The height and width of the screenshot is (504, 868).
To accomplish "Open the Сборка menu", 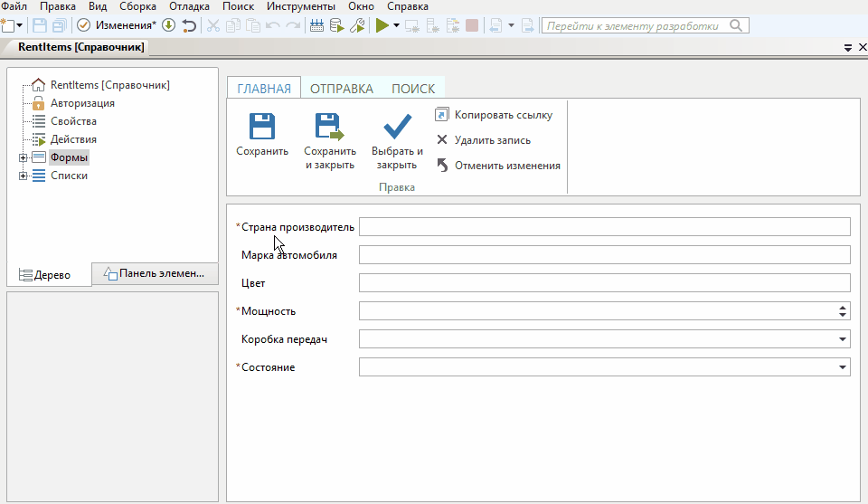I will pyautogui.click(x=137, y=6).
